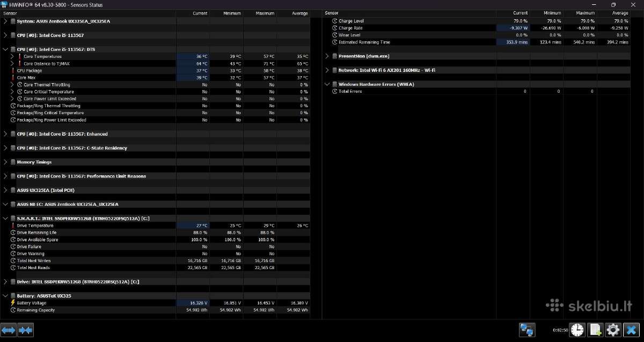Click the lightning icon beside Battery Voltage
Screen dimensions: 644x342
click(13, 303)
